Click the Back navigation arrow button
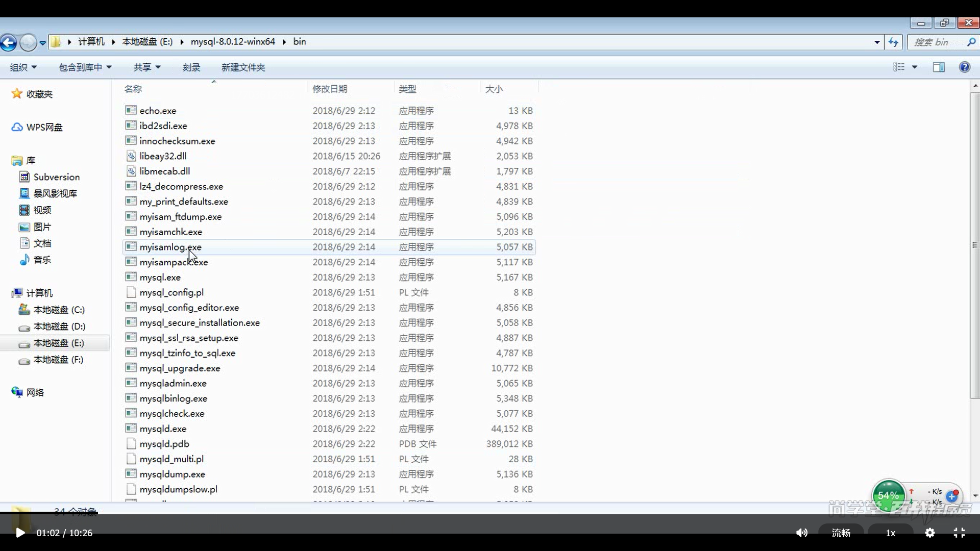Image resolution: width=980 pixels, height=551 pixels. [8, 42]
